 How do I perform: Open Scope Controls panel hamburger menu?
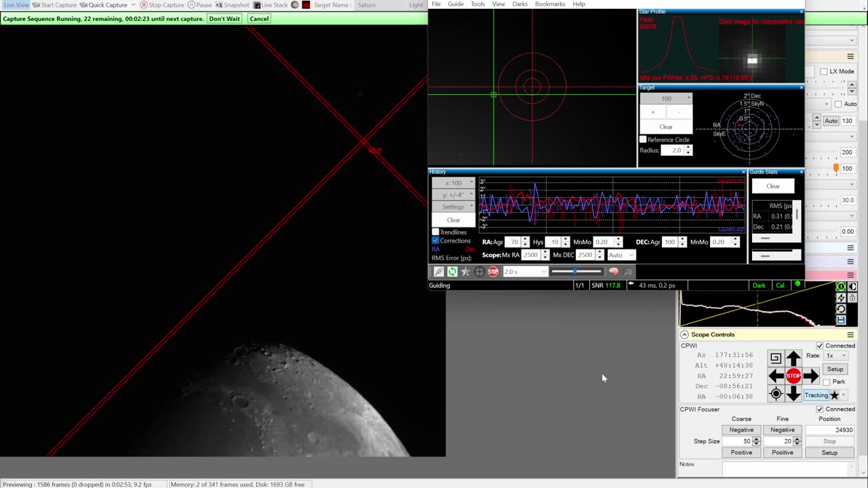pos(850,335)
